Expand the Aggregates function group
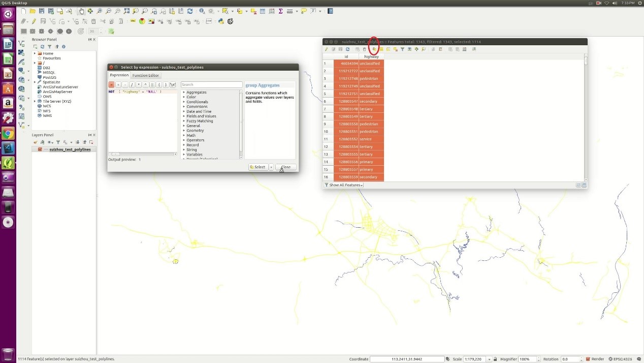644x363 pixels. (x=184, y=93)
